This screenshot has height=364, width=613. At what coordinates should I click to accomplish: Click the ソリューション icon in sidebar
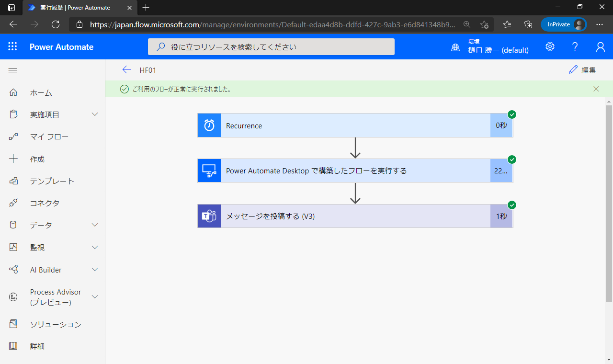13,324
